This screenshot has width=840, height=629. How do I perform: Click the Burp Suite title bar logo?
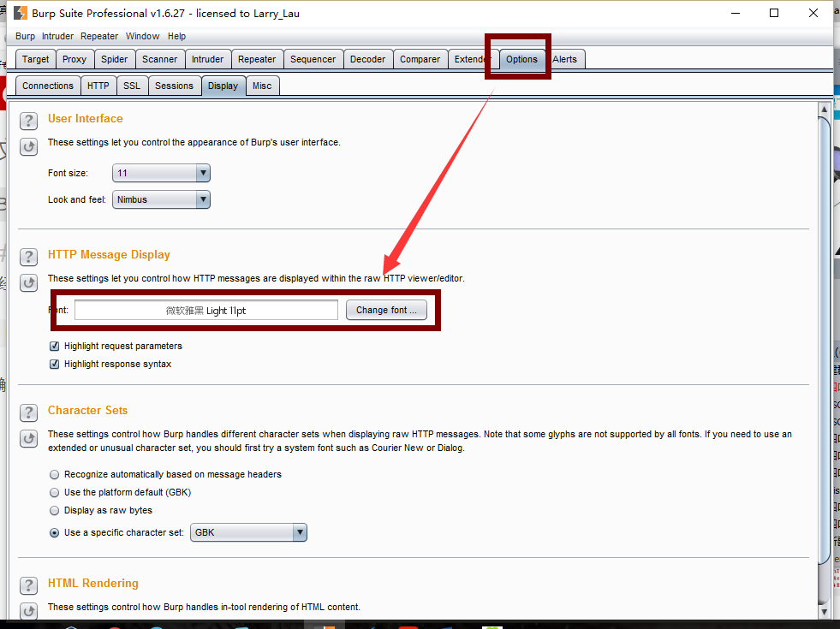coord(21,13)
